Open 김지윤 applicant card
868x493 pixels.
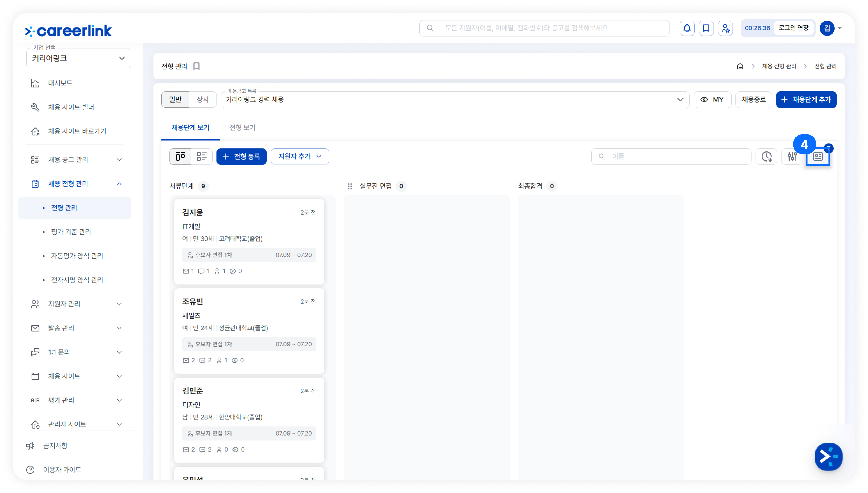pyautogui.click(x=249, y=242)
